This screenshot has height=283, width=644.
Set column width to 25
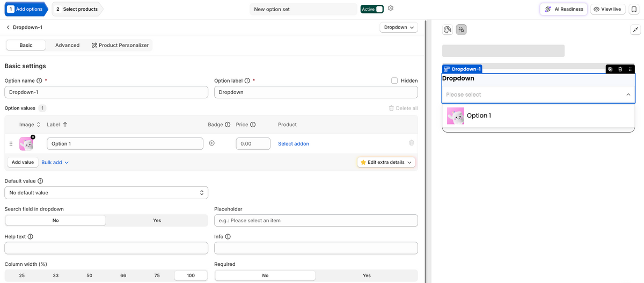tap(21, 275)
